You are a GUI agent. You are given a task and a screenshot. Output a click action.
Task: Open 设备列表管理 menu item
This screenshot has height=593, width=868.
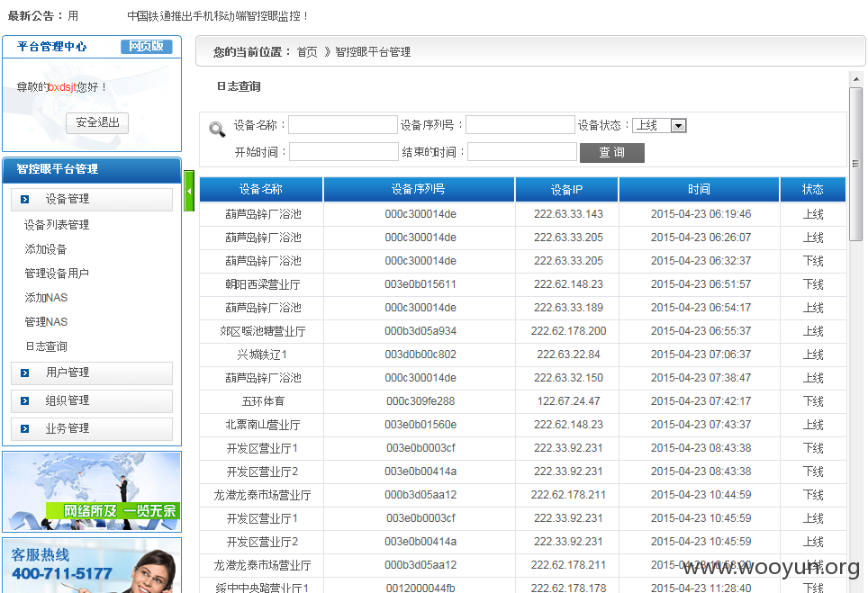click(57, 225)
